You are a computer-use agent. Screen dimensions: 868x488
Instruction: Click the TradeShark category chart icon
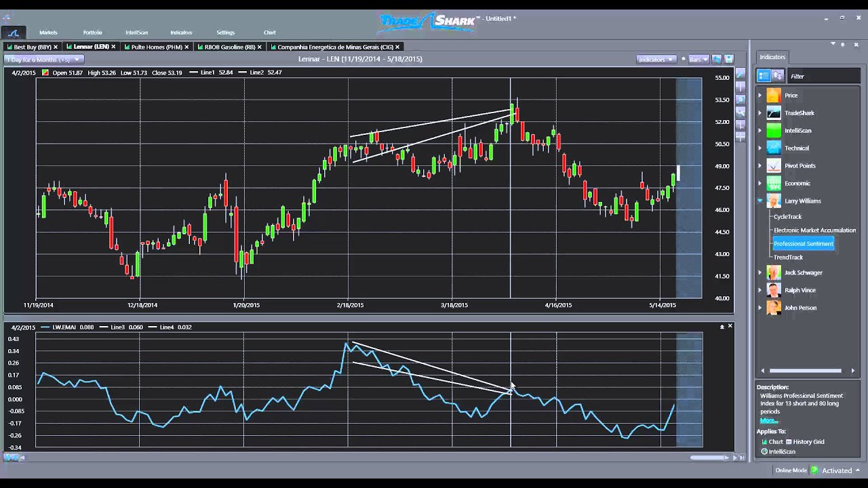[x=774, y=113]
